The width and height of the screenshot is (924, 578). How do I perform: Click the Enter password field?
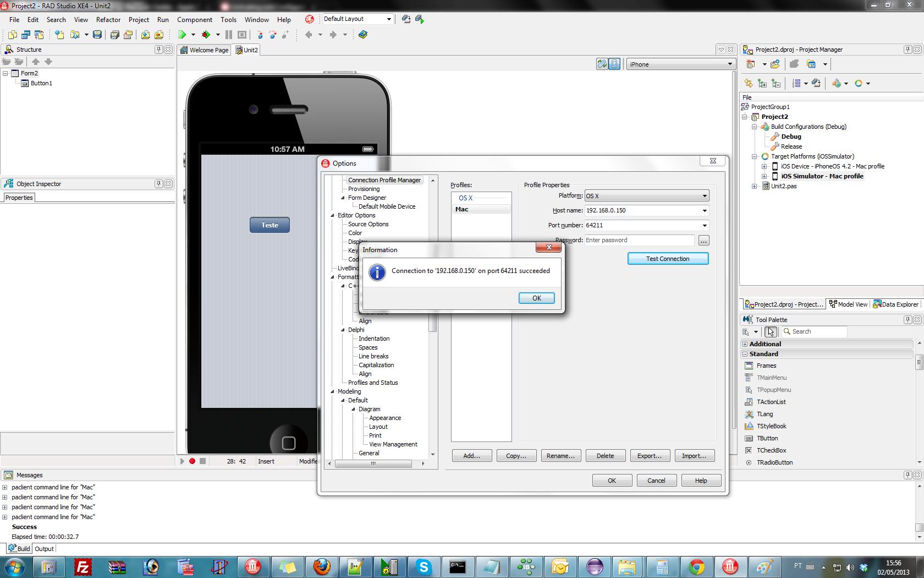click(x=640, y=241)
